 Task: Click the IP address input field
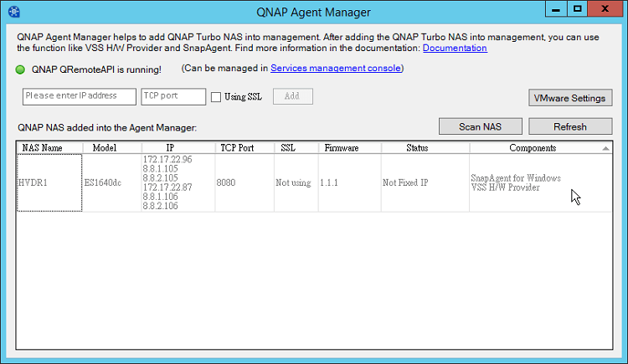click(80, 96)
